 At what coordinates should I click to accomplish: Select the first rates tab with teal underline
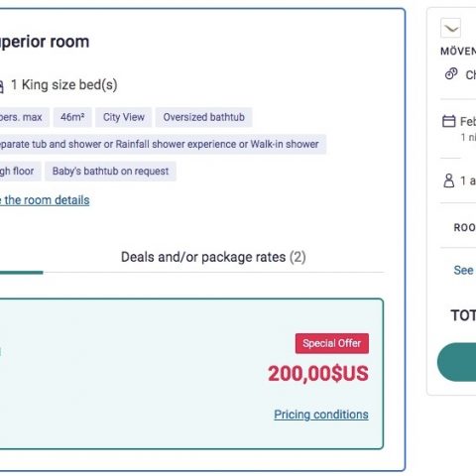coord(22,260)
